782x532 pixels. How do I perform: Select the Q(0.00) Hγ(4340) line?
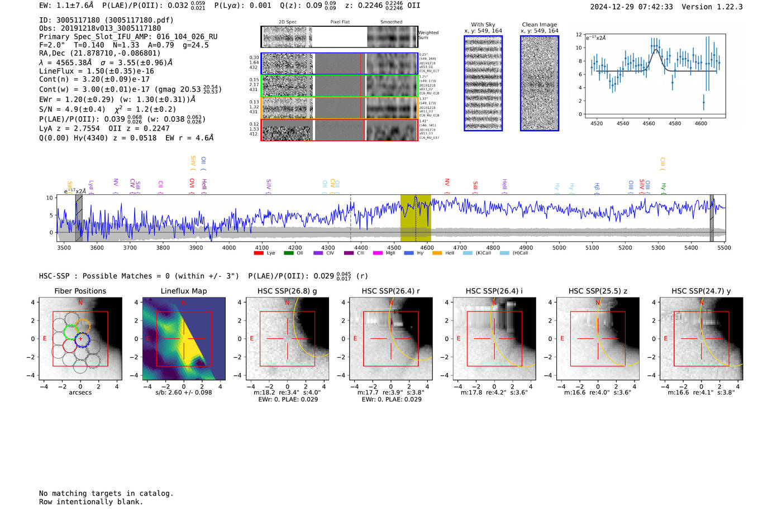click(126, 138)
